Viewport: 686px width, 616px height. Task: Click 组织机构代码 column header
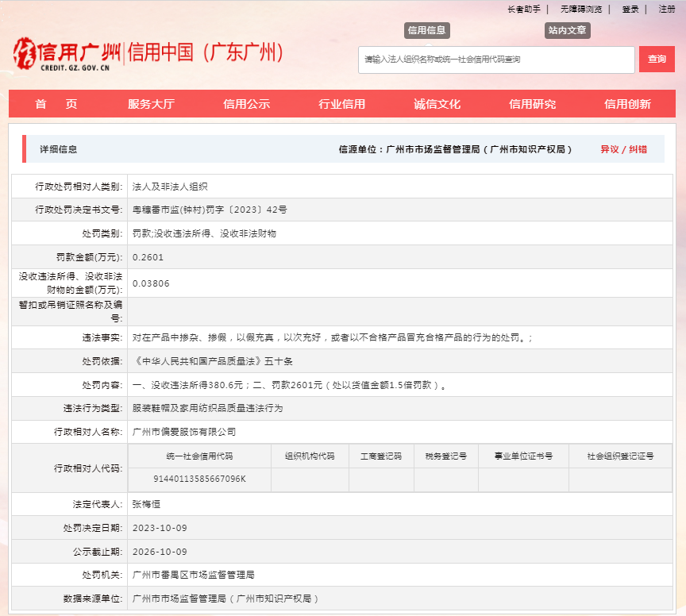click(x=310, y=456)
